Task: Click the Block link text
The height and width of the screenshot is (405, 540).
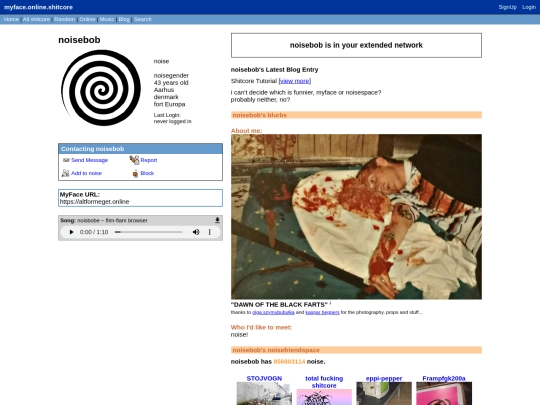Action: click(x=147, y=173)
